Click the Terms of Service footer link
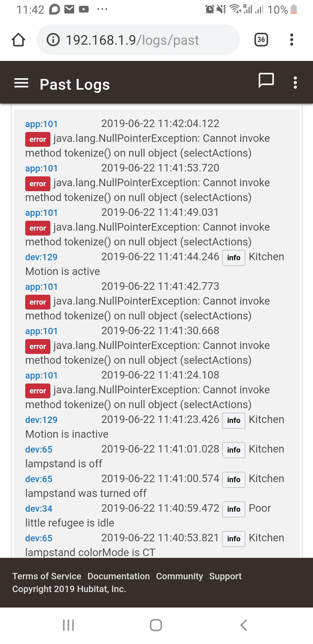 pos(47,576)
